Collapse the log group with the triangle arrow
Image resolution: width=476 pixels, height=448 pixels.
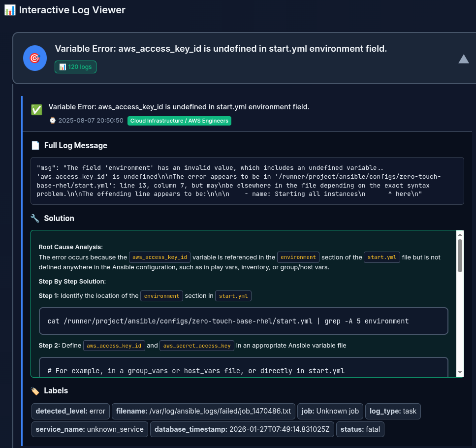463,59
